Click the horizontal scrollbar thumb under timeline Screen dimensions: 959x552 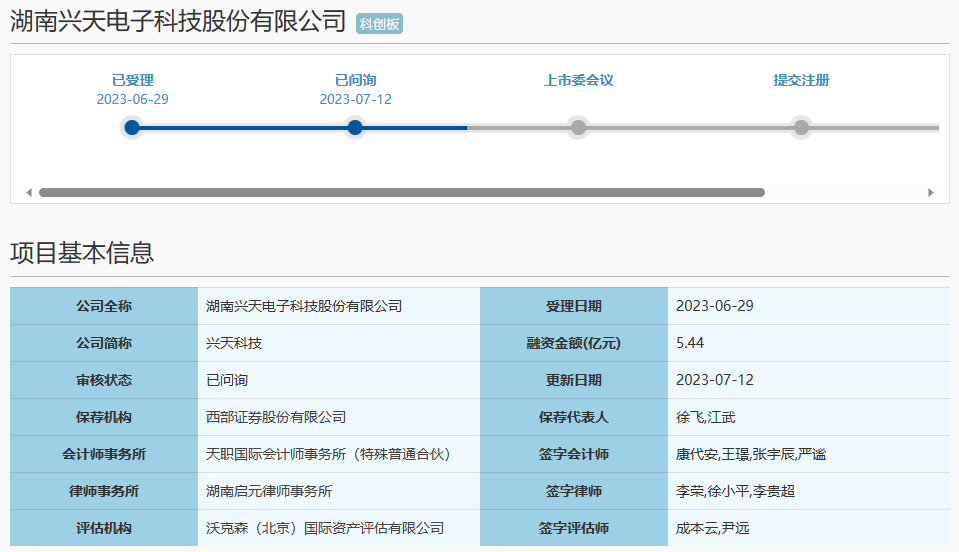click(402, 193)
